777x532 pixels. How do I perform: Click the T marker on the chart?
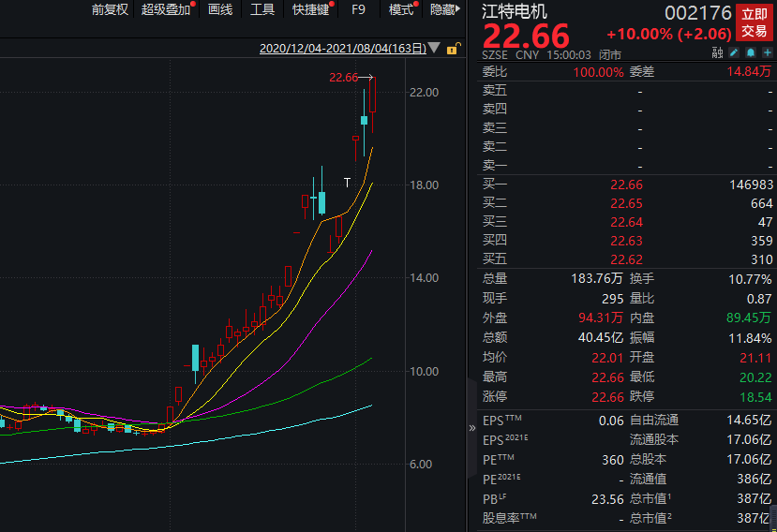348,182
